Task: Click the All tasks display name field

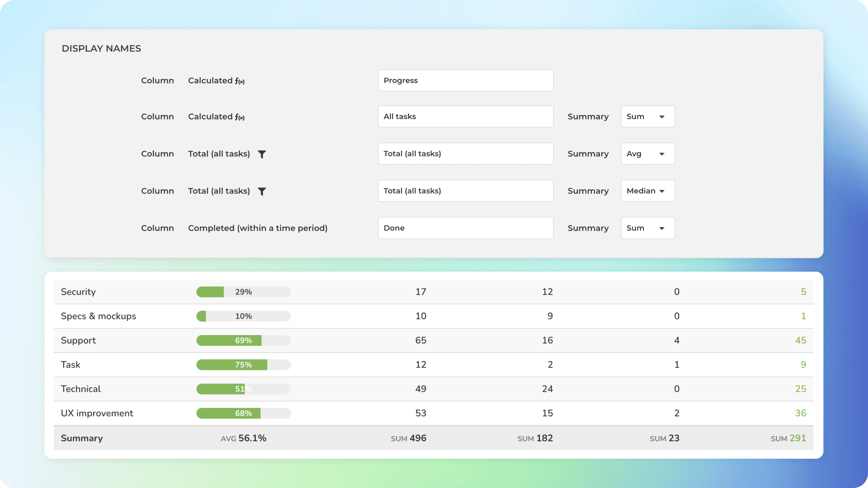Action: (465, 117)
